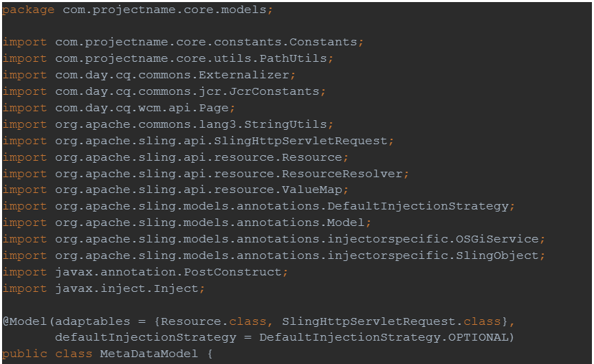This screenshot has width=594, height=364.
Task: Click OSGiService in injectorspecific import
Action: tap(496, 240)
